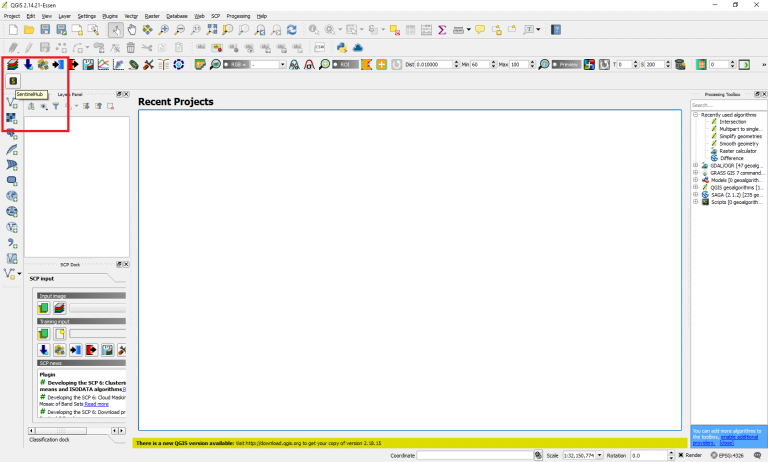Screen dimensions: 768x462
Task: Select Simplify geometries algorithm
Action: tap(741, 136)
